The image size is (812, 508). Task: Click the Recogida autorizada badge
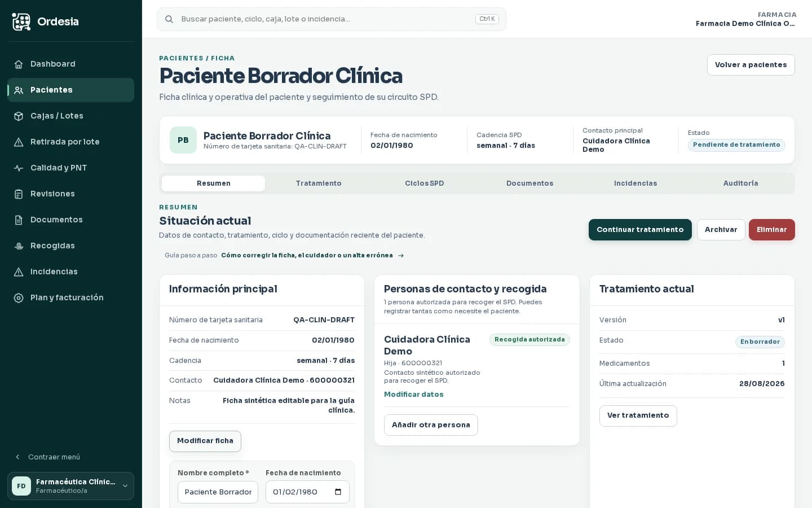[529, 340]
